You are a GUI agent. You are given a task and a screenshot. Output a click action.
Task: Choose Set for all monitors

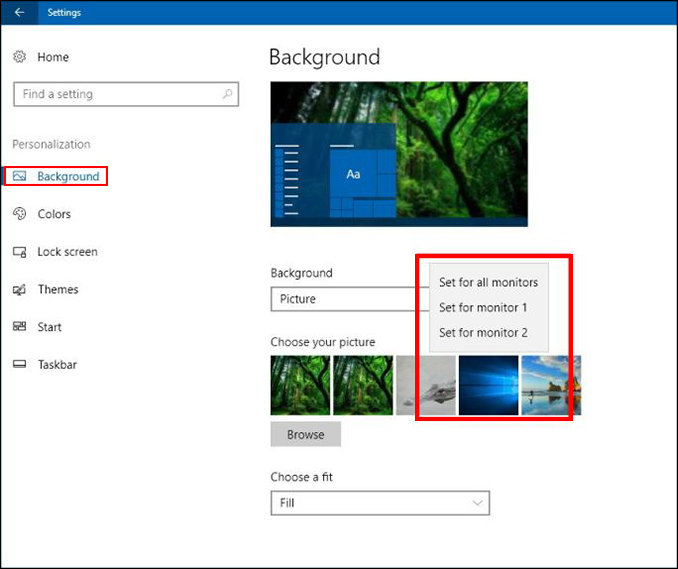point(489,282)
